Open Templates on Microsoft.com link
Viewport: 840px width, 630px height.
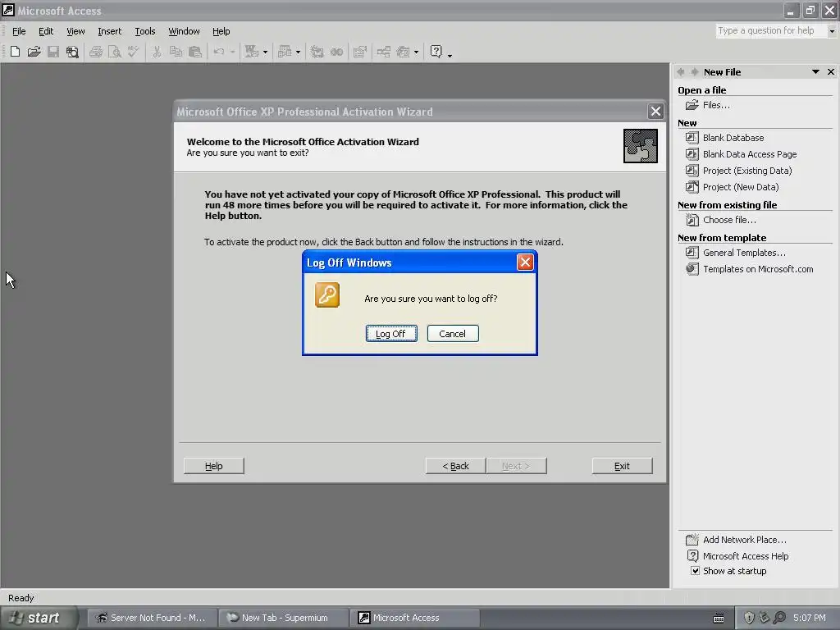click(757, 269)
